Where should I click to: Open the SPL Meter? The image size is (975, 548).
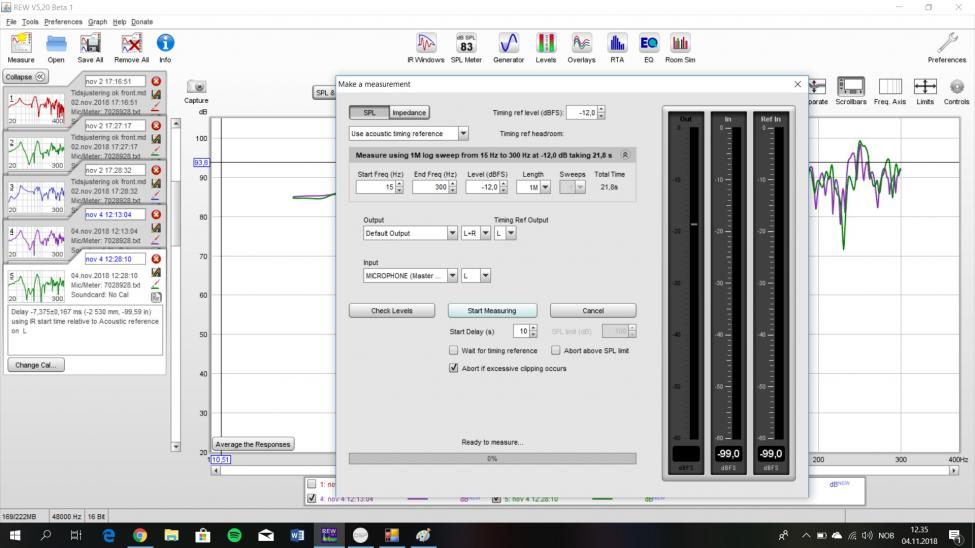[x=466, y=45]
